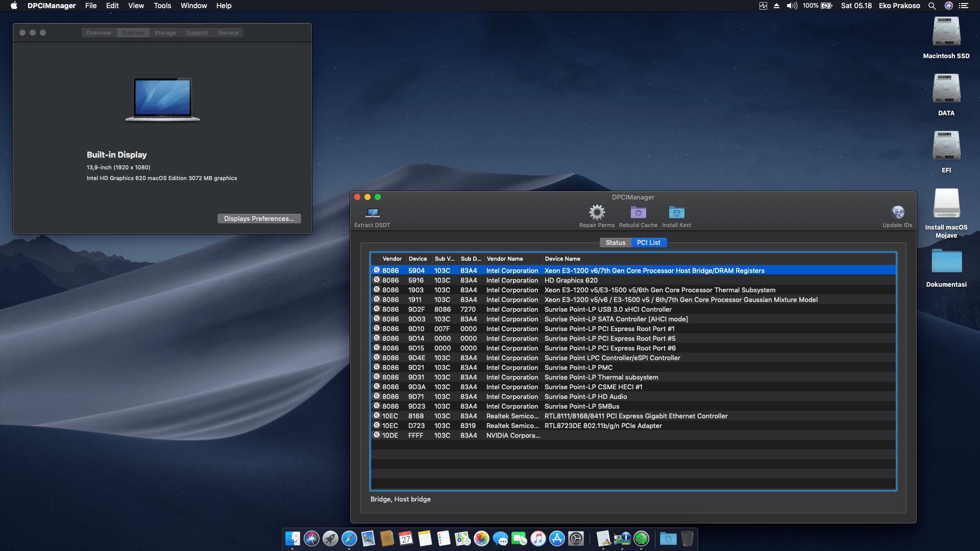Open the Tools menu
This screenshot has width=980, height=551.
coord(162,6)
